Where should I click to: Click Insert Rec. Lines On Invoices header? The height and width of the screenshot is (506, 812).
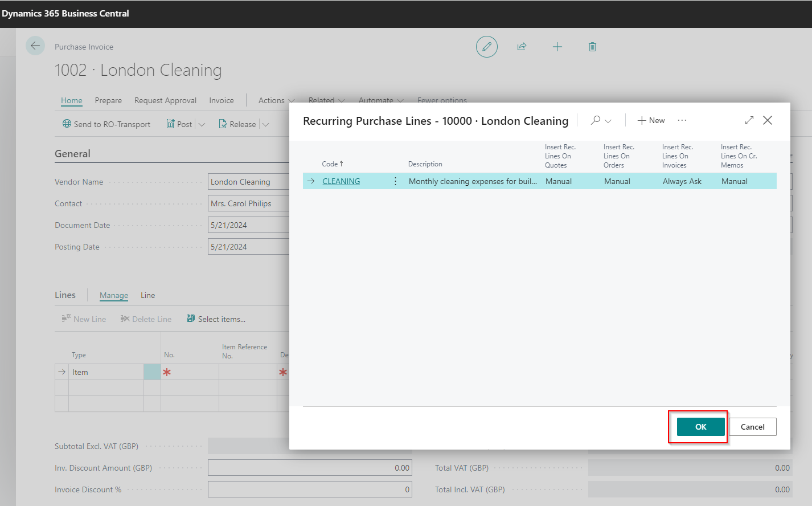(678, 156)
